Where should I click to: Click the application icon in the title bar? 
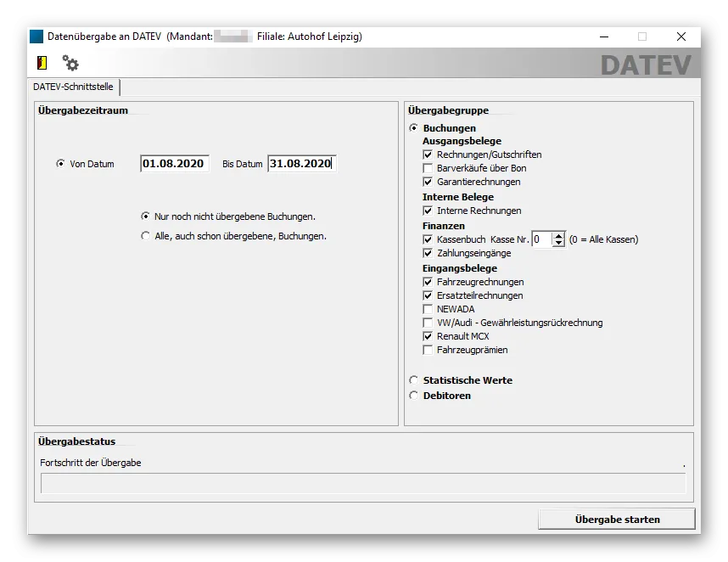pos(35,37)
